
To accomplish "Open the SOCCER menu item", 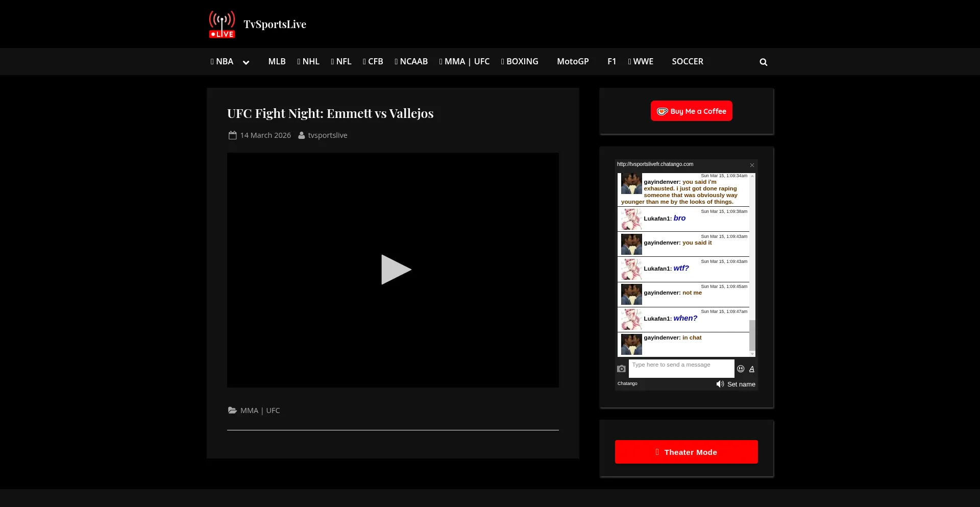I will pos(688,61).
